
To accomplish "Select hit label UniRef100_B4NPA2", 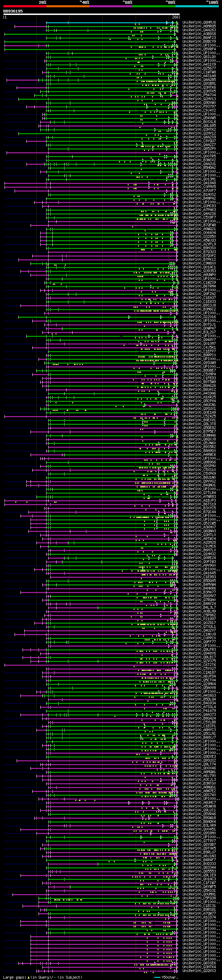I will [199, 198].
